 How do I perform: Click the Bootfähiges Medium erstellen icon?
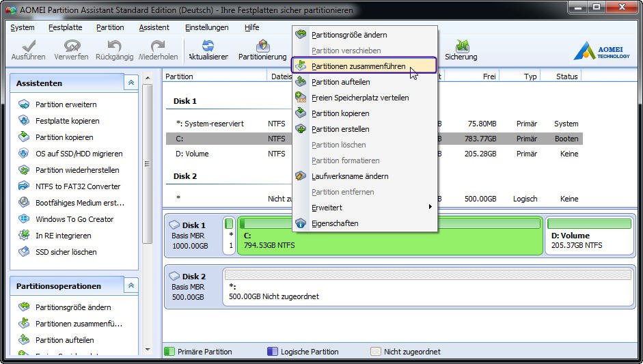pos(24,203)
